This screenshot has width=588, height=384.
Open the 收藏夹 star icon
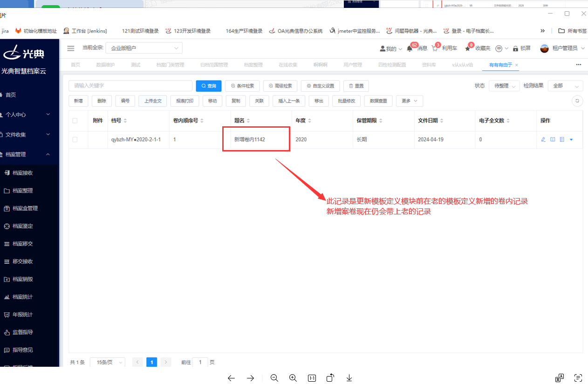[x=468, y=48]
